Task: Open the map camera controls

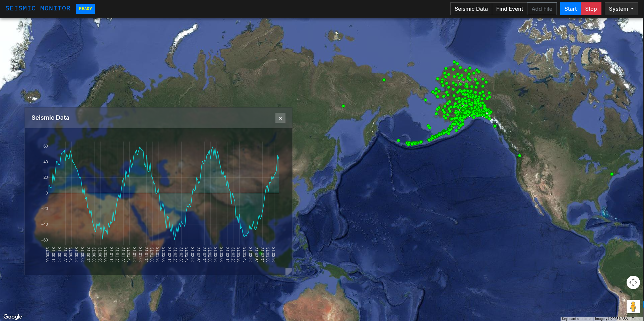Action: coord(633,282)
